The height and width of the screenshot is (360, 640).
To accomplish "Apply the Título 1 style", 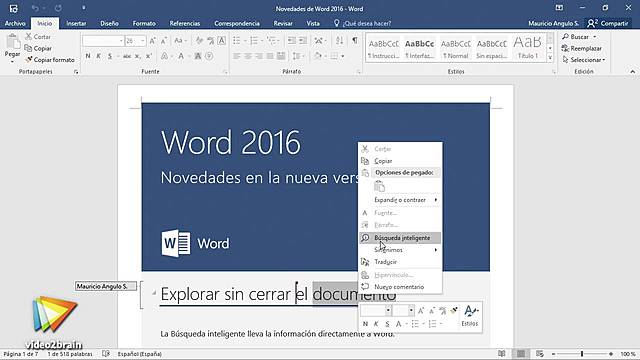I will point(528,48).
